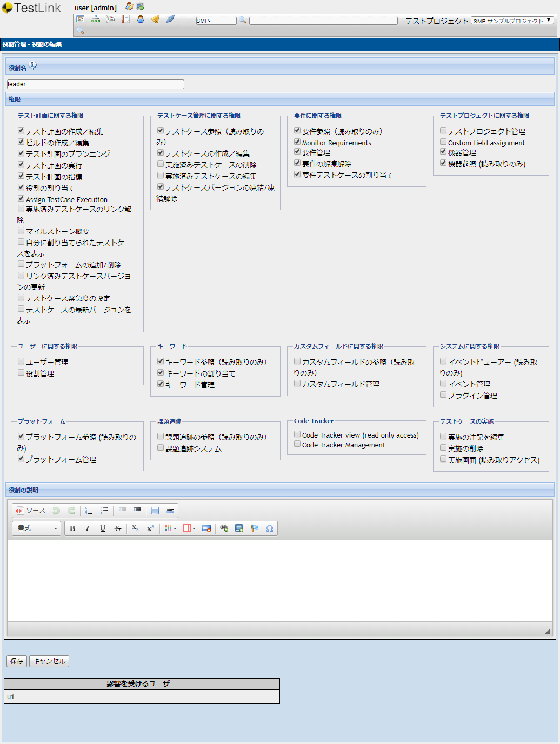Open the text color picker dropdown arrow
560x744 pixels.
click(x=175, y=528)
